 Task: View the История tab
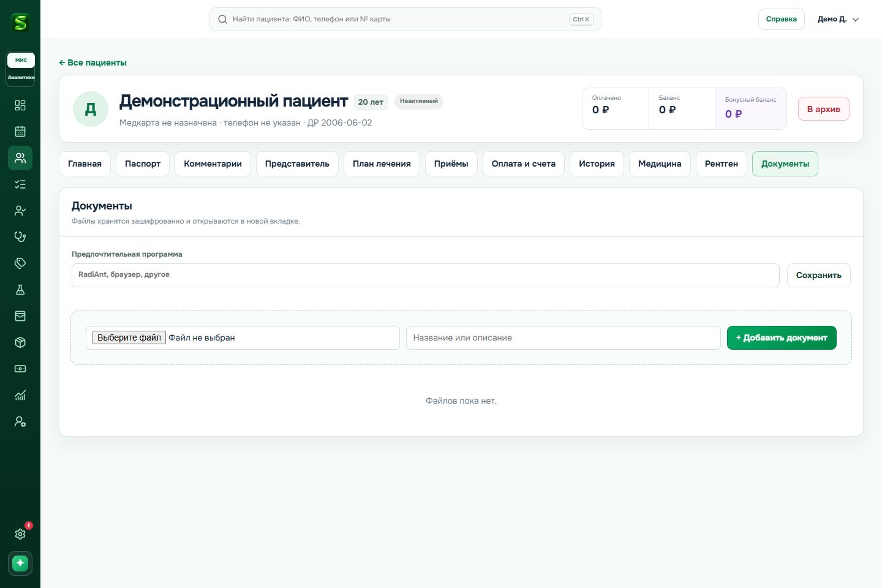[597, 164]
